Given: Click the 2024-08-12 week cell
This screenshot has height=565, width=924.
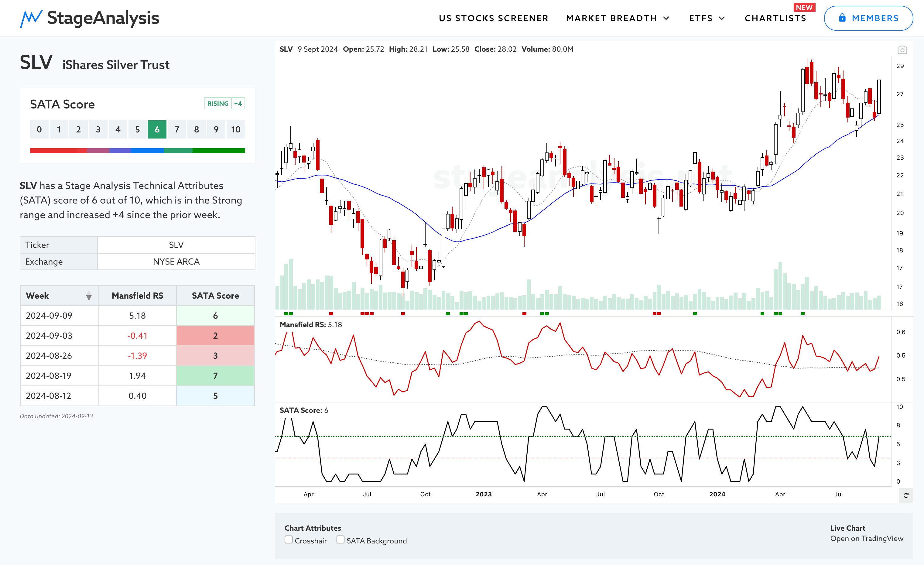Looking at the screenshot, I should (60, 396).
